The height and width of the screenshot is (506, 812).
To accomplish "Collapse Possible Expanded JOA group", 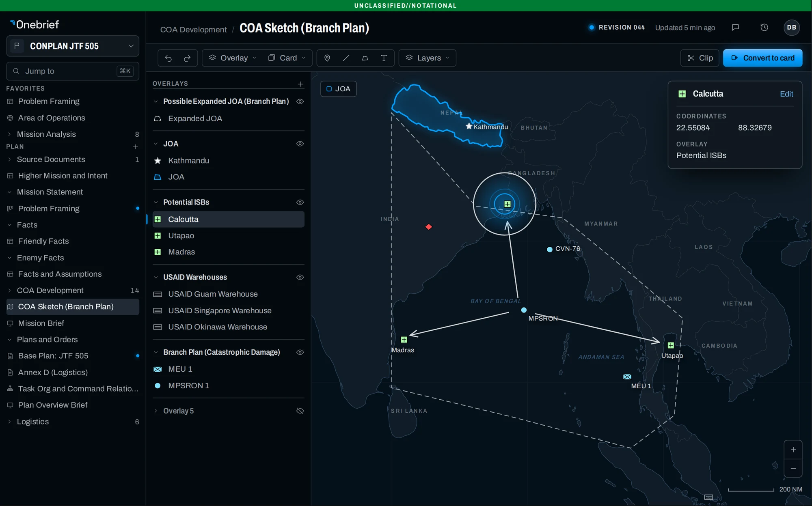I will tap(155, 101).
